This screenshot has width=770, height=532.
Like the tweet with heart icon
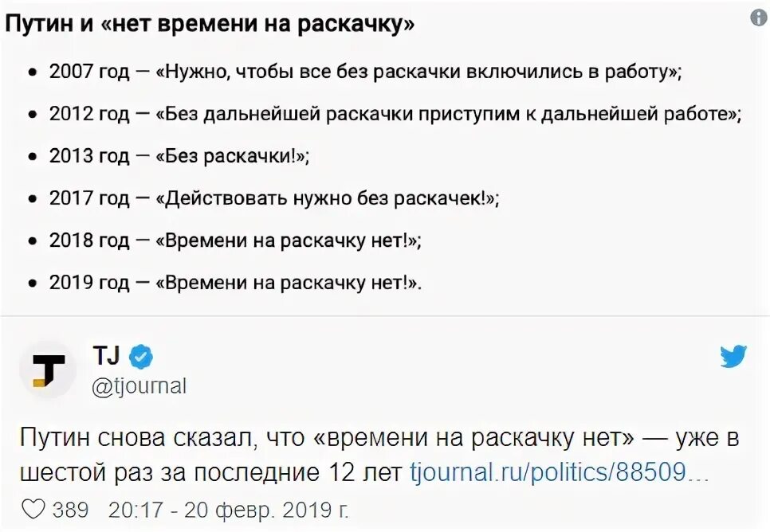pos(34,510)
